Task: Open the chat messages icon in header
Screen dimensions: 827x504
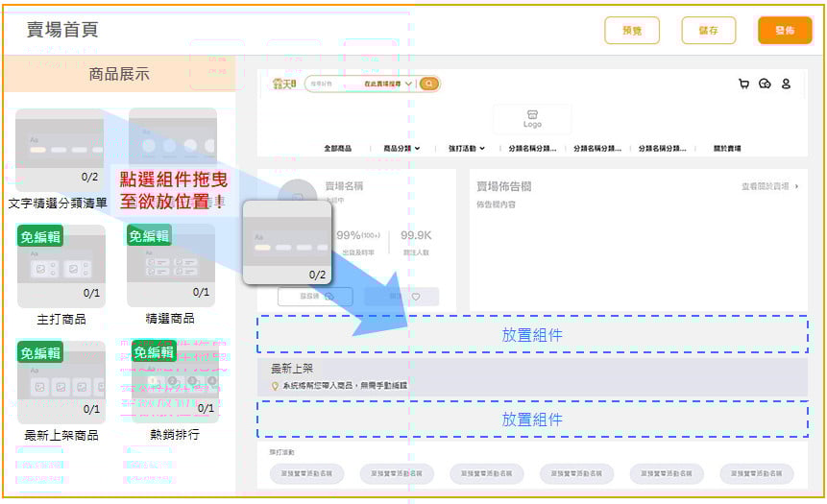Action: click(x=765, y=84)
